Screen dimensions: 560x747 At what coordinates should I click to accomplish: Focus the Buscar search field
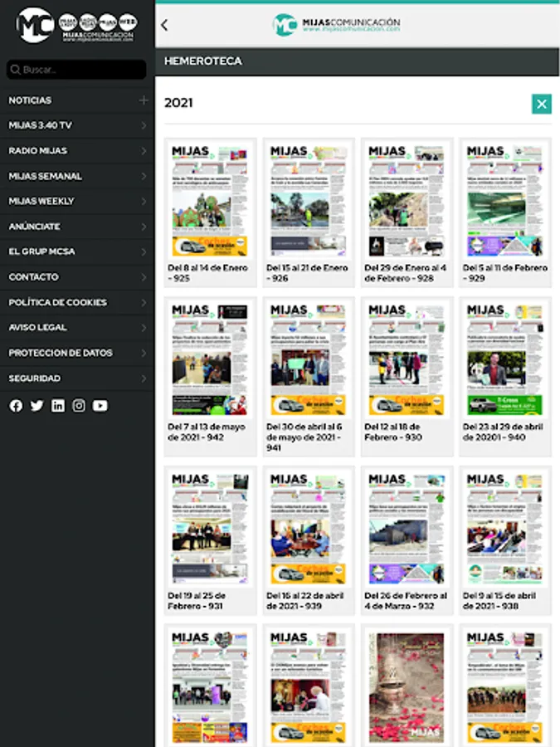[x=76, y=70]
